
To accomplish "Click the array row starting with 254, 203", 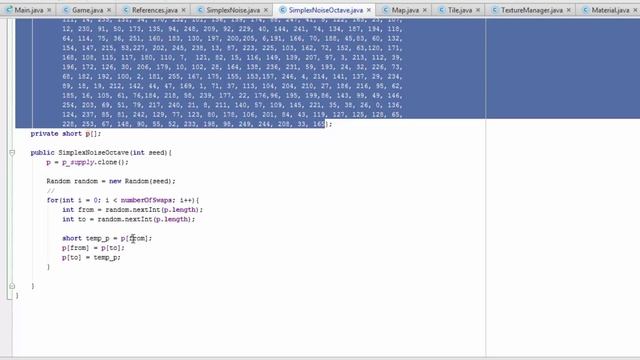I will pyautogui.click(x=232, y=105).
